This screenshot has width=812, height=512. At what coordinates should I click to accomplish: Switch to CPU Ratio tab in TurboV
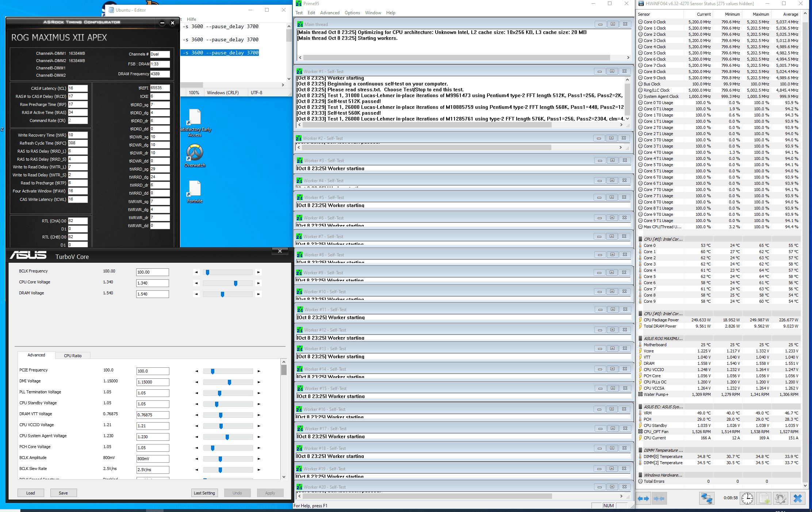click(73, 356)
